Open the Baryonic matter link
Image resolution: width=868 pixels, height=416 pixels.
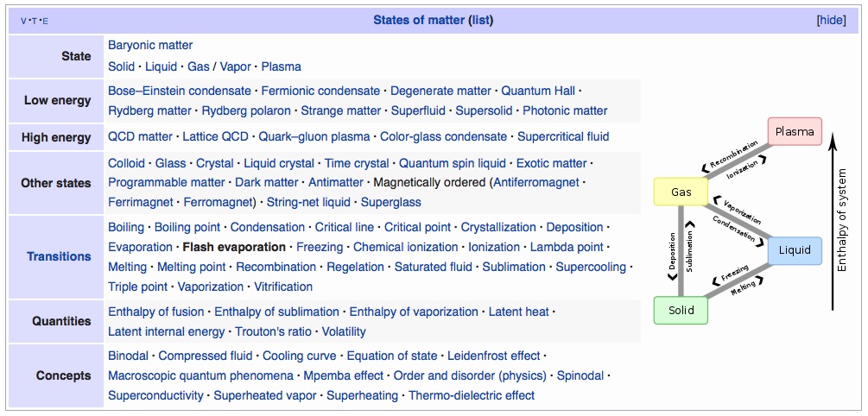tap(150, 45)
